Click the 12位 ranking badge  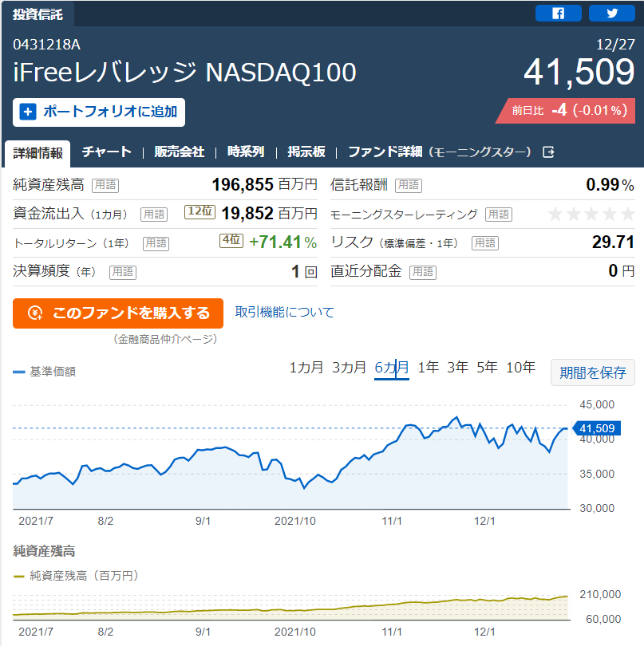click(x=200, y=212)
